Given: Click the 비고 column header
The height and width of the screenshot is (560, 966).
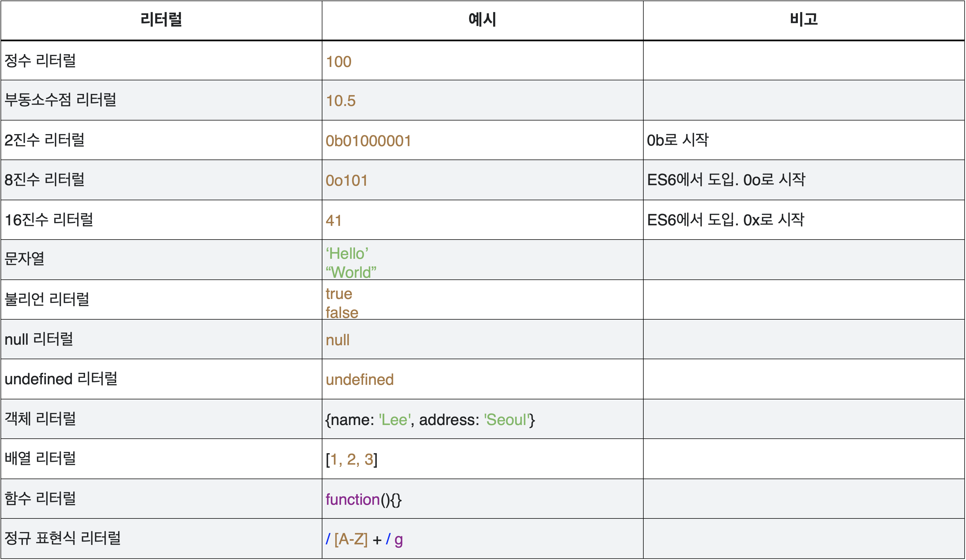Looking at the screenshot, I should pos(804,19).
